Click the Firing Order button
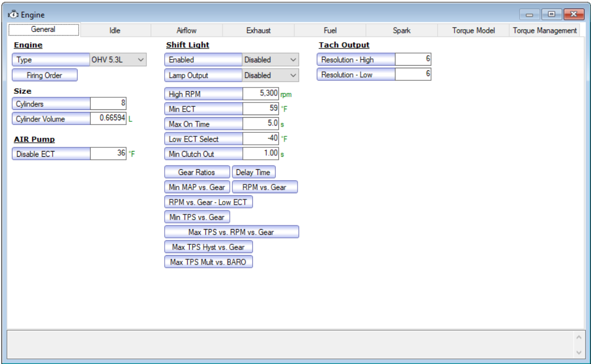This screenshot has height=364, width=591. [x=45, y=76]
